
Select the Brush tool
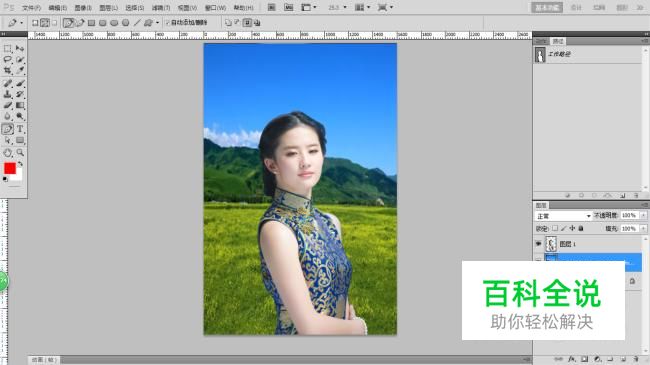[x=19, y=83]
